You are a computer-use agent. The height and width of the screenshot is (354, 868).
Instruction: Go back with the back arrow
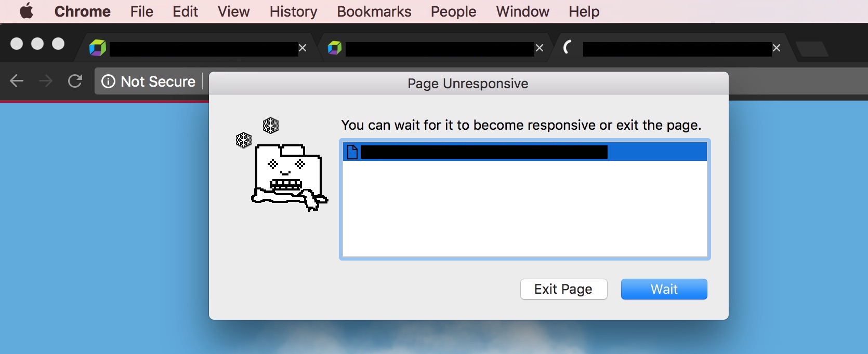(17, 81)
